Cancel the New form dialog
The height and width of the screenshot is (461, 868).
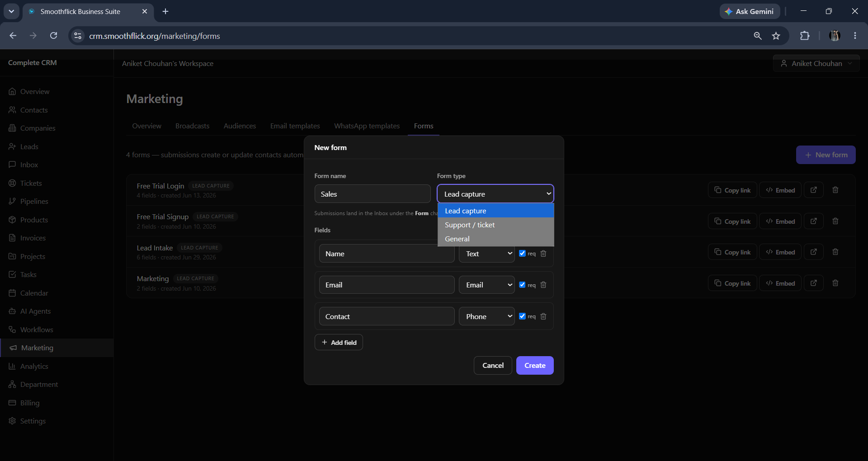click(493, 365)
